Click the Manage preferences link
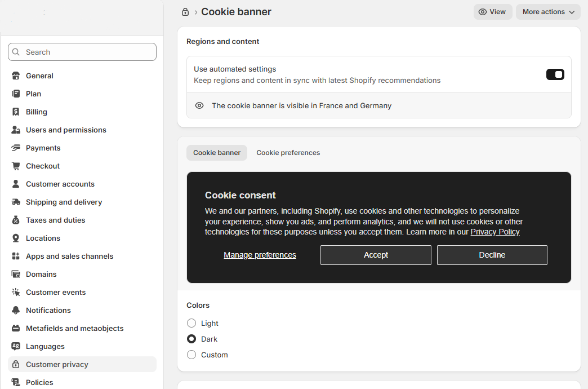 click(260, 255)
